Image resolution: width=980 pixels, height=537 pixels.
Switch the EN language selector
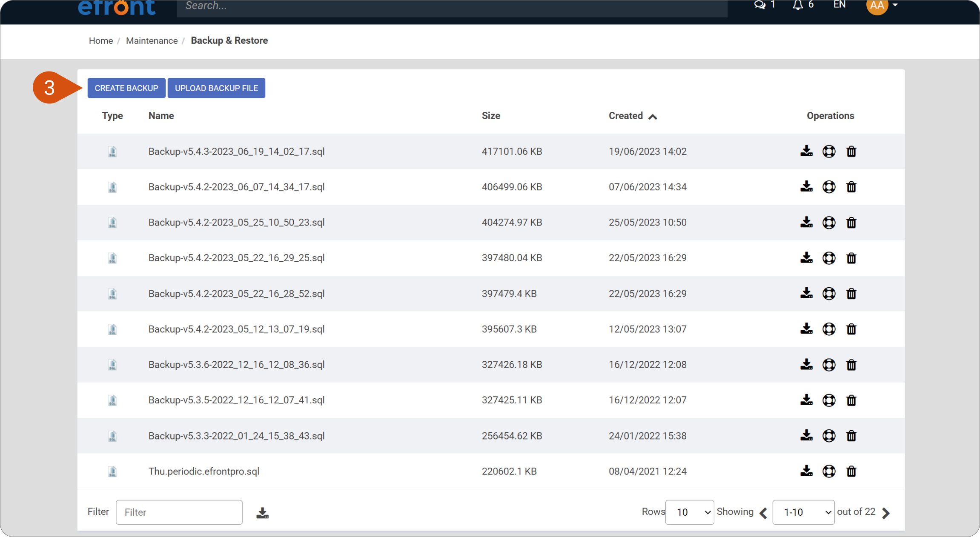(x=840, y=5)
